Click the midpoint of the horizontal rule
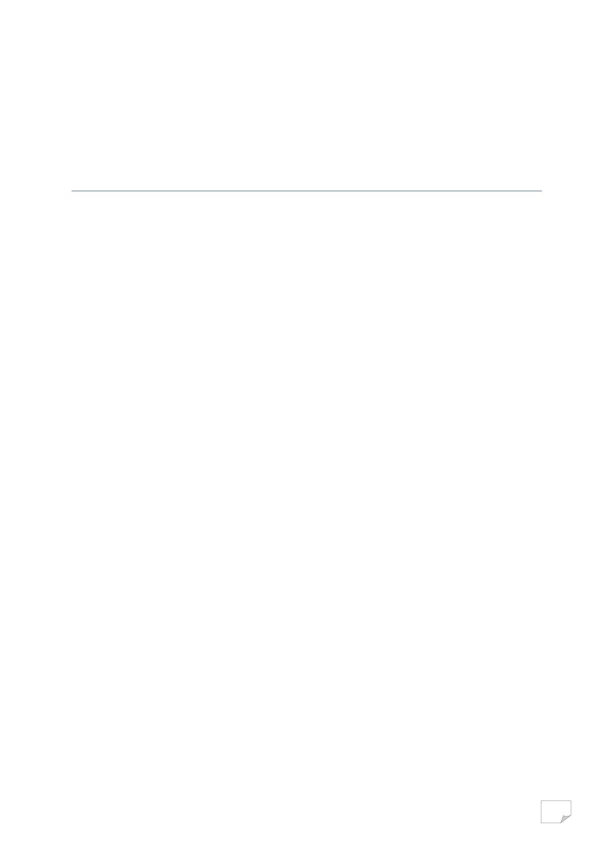 point(306,191)
